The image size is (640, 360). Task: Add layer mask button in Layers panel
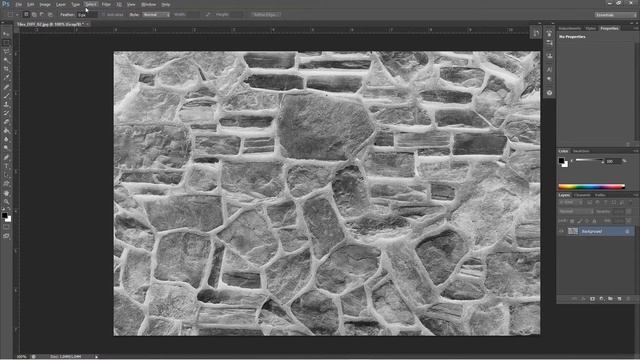tap(592, 299)
